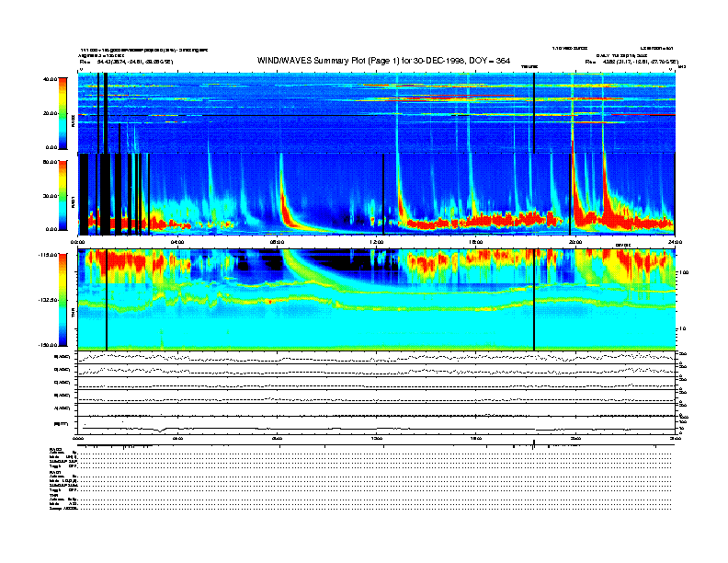Click the RAD2 color scale bar
Viewport: 728px width, 563px height.
(x=63, y=113)
